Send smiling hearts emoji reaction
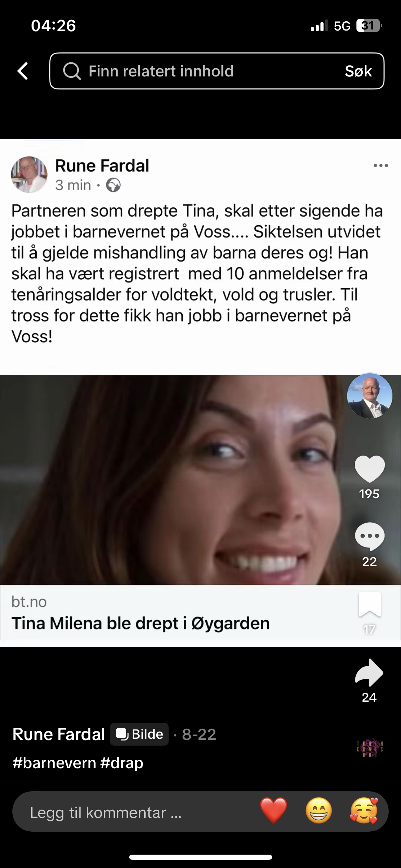 364,811
